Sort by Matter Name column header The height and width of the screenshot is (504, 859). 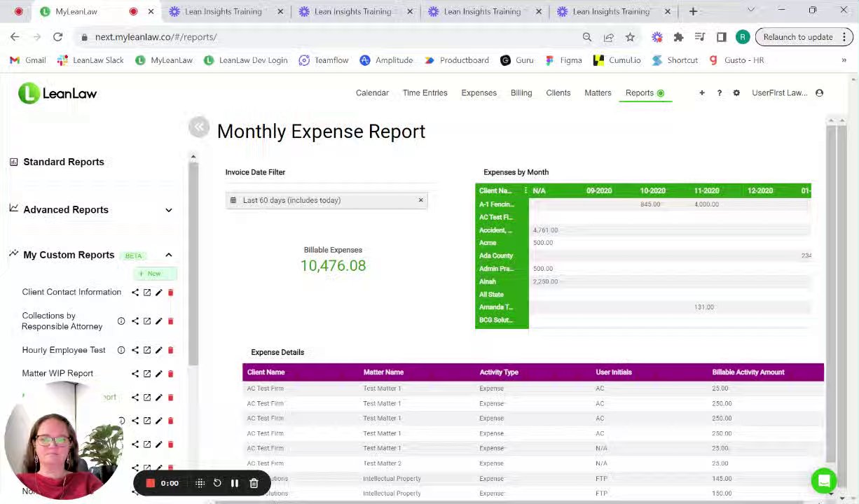tap(383, 372)
